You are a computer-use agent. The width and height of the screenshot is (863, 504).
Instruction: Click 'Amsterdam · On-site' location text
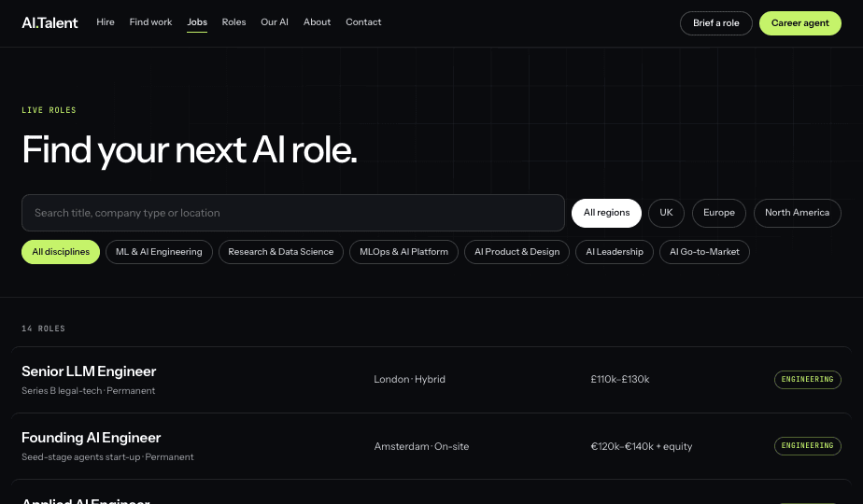(421, 446)
